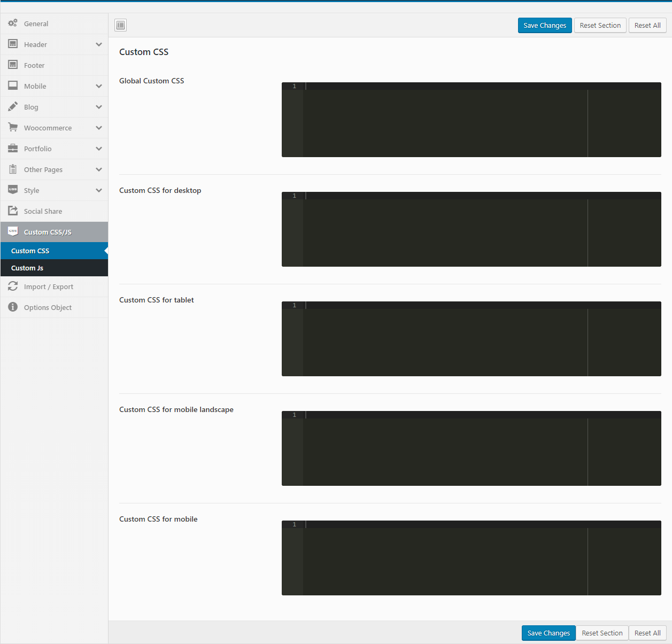Screen dimensions: 672x644
Task: Click the Options Object info icon
Action: pos(13,307)
